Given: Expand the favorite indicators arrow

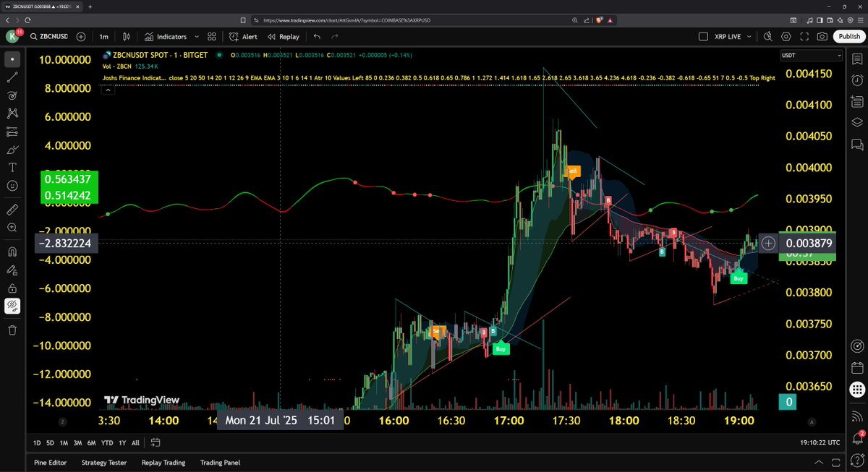Looking at the screenshot, I should click(x=197, y=36).
